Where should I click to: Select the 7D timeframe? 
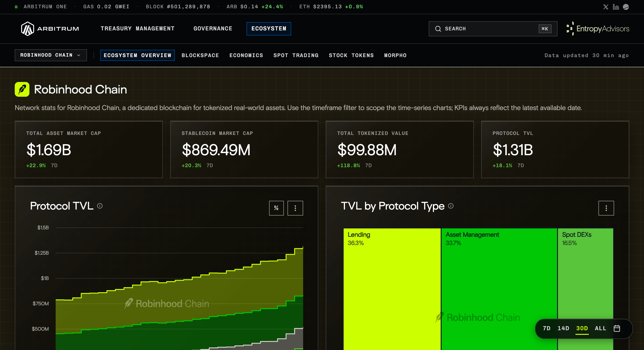point(546,328)
